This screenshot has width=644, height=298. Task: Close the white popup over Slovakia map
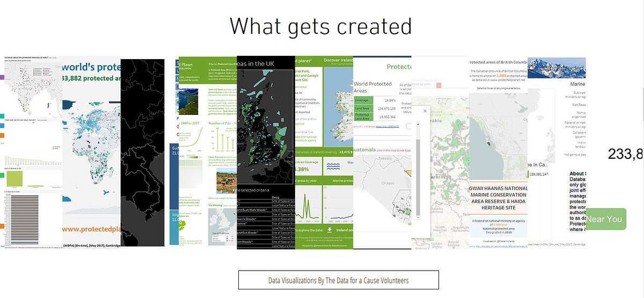(425, 111)
